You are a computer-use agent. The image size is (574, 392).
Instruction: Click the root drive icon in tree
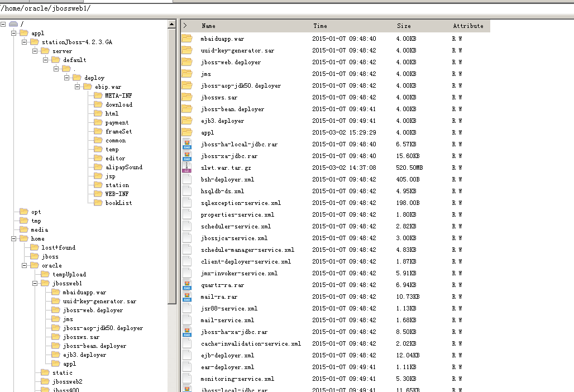click(13, 24)
